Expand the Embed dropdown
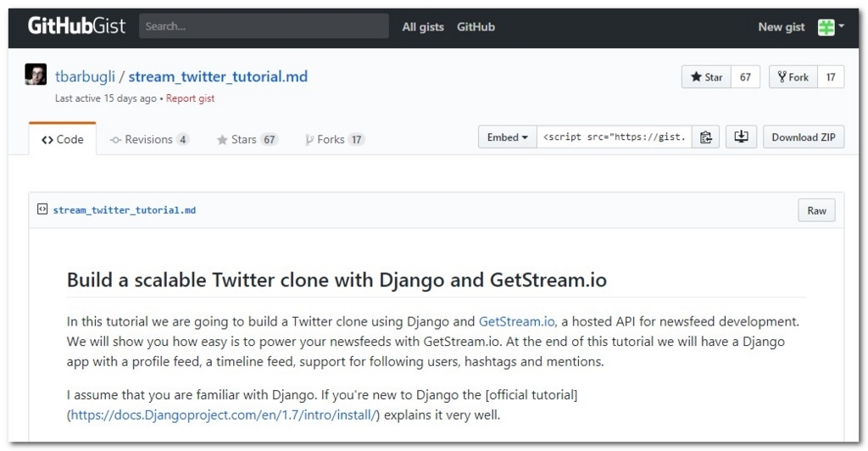Viewport: 868px width, 451px height. 507,137
